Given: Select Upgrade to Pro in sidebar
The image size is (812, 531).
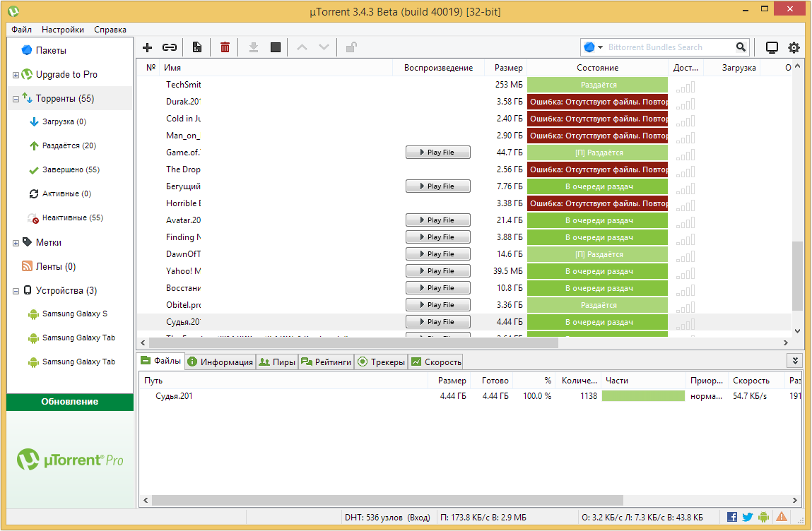Looking at the screenshot, I should click(x=66, y=74).
